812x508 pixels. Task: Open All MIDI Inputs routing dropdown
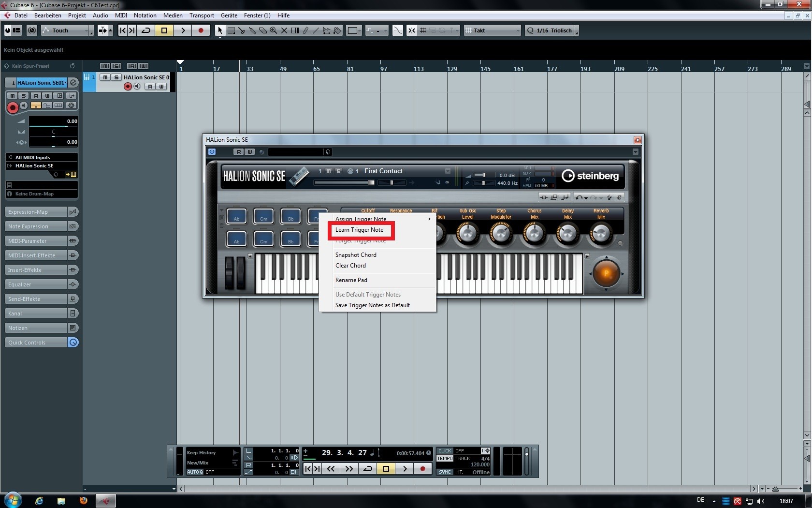42,157
